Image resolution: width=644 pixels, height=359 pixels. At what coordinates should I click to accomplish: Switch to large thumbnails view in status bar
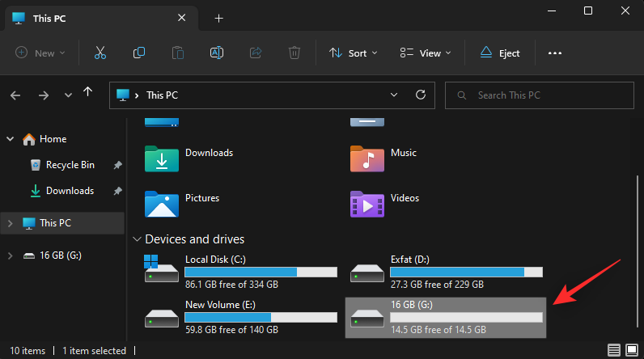(631, 351)
